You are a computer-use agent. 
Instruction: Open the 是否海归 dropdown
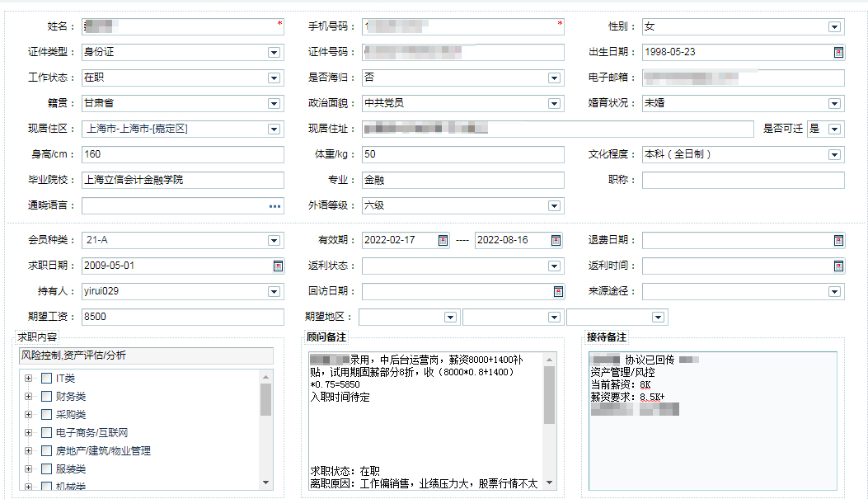click(x=554, y=78)
